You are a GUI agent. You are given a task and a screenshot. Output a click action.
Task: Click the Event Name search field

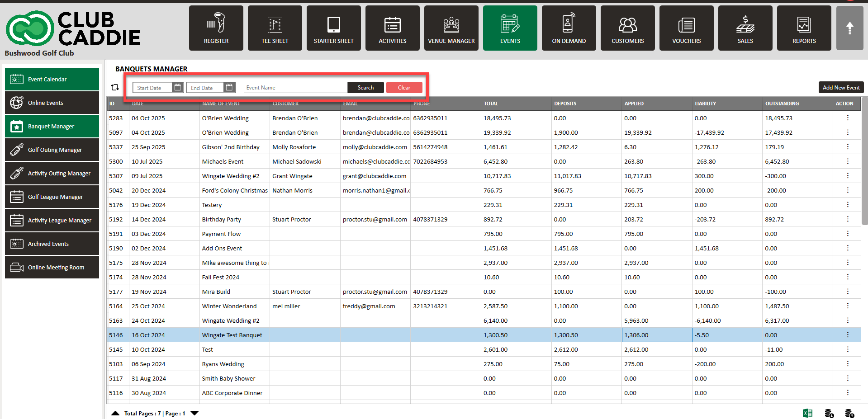[295, 88]
